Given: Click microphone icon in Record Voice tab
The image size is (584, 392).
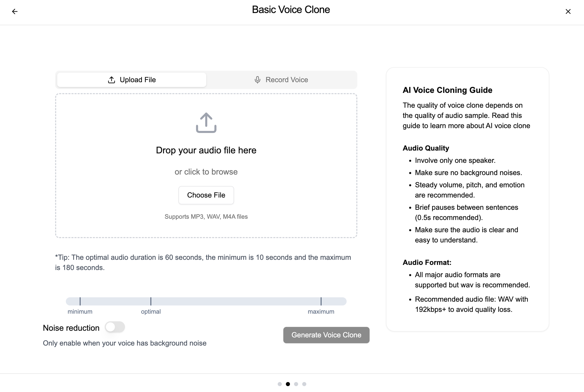Looking at the screenshot, I should point(257,80).
